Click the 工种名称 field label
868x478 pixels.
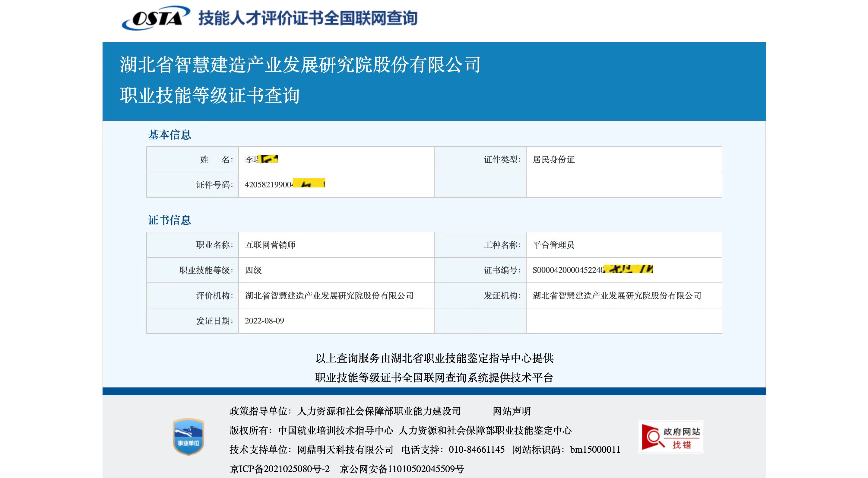[502, 245]
